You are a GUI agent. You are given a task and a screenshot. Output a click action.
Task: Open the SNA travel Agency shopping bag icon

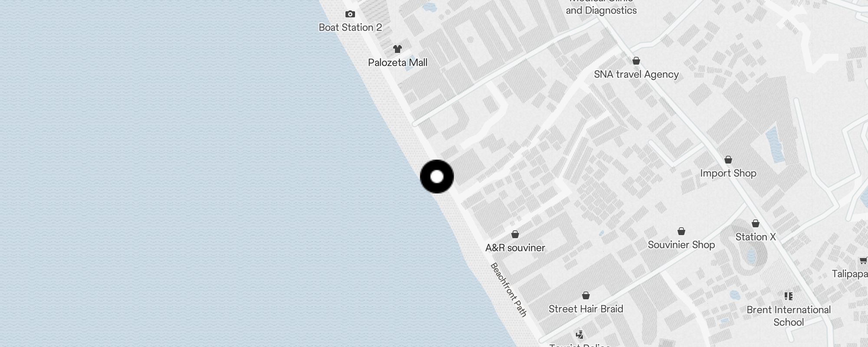(x=636, y=61)
